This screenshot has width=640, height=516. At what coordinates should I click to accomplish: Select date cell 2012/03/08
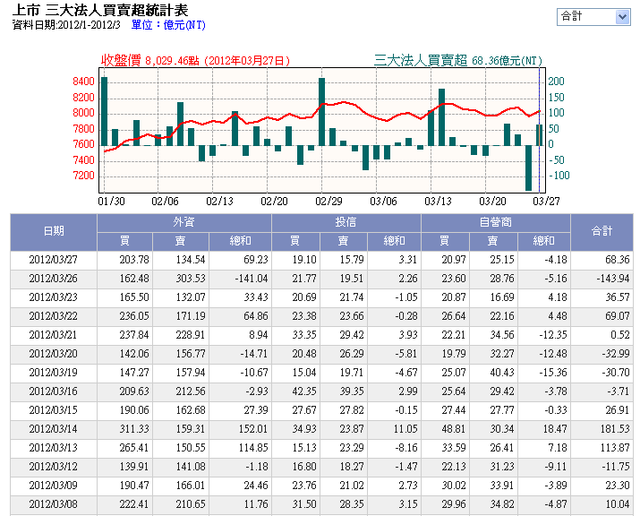53,505
